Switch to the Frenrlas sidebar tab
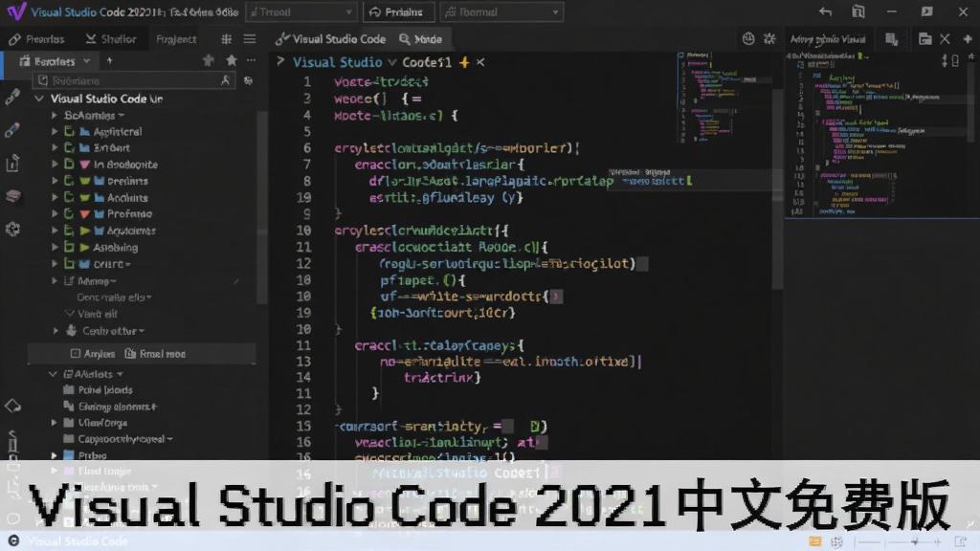Viewport: 980px width, 551px height. tap(37, 38)
